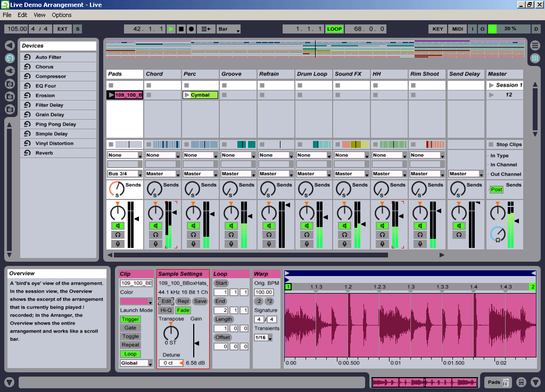Open the Auto Filter device
Screen dimensions: 545x392
tap(58, 57)
